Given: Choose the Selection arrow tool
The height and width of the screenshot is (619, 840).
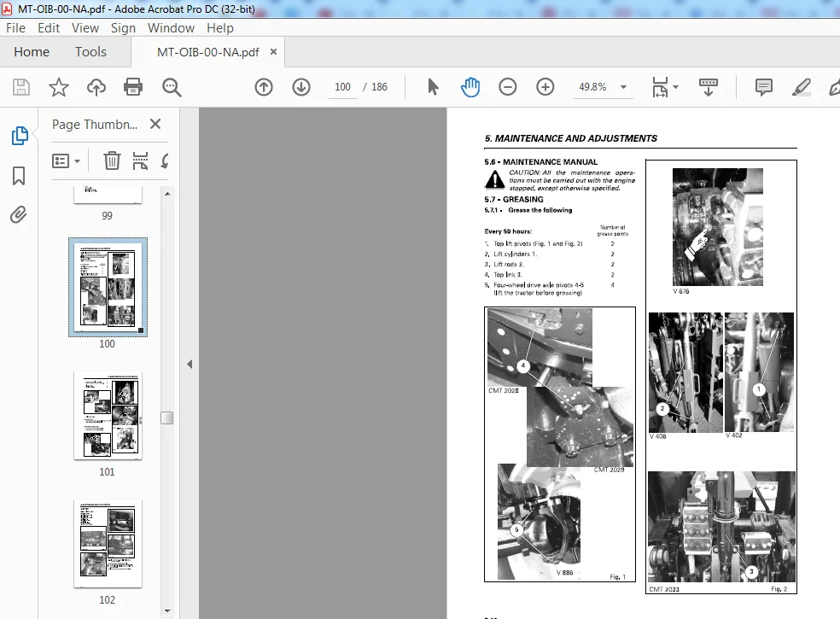Looking at the screenshot, I should point(433,87).
